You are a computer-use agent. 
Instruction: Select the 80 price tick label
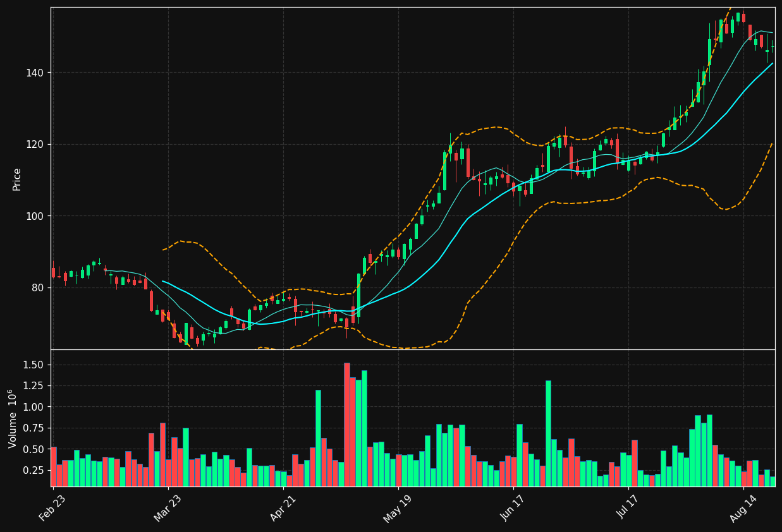[x=39, y=287]
